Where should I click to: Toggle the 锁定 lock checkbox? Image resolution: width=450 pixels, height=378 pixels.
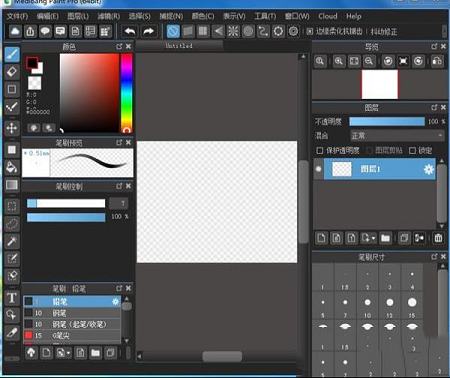tap(412, 151)
